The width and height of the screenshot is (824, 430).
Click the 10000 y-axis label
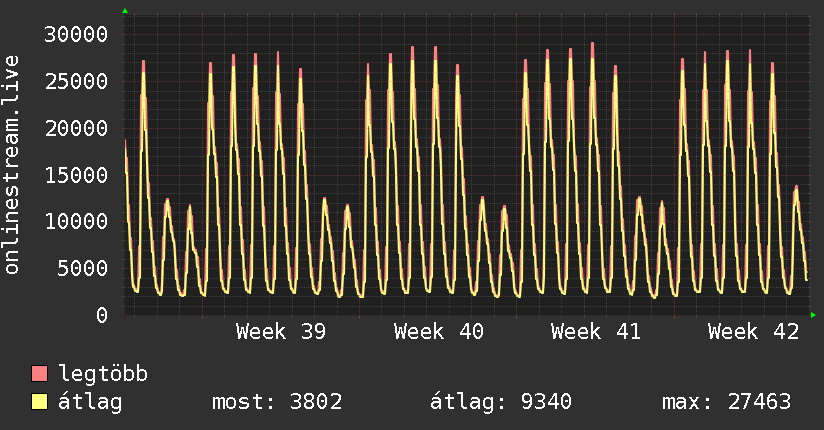(x=76, y=221)
